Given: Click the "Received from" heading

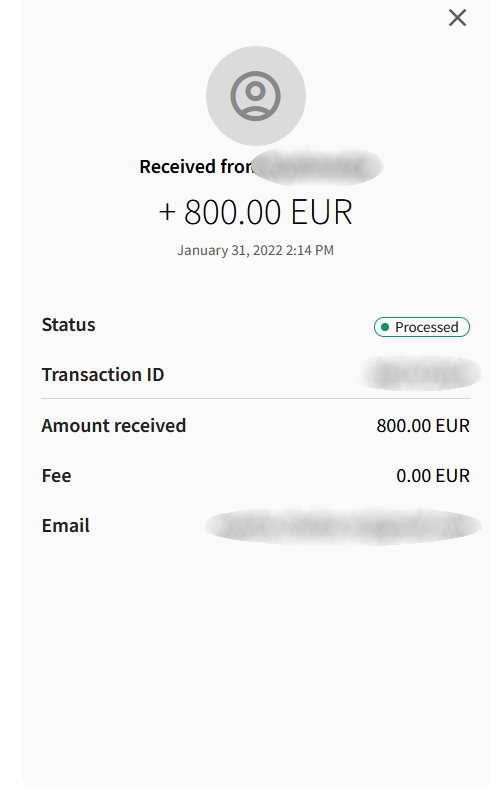Looking at the screenshot, I should coord(196,167).
